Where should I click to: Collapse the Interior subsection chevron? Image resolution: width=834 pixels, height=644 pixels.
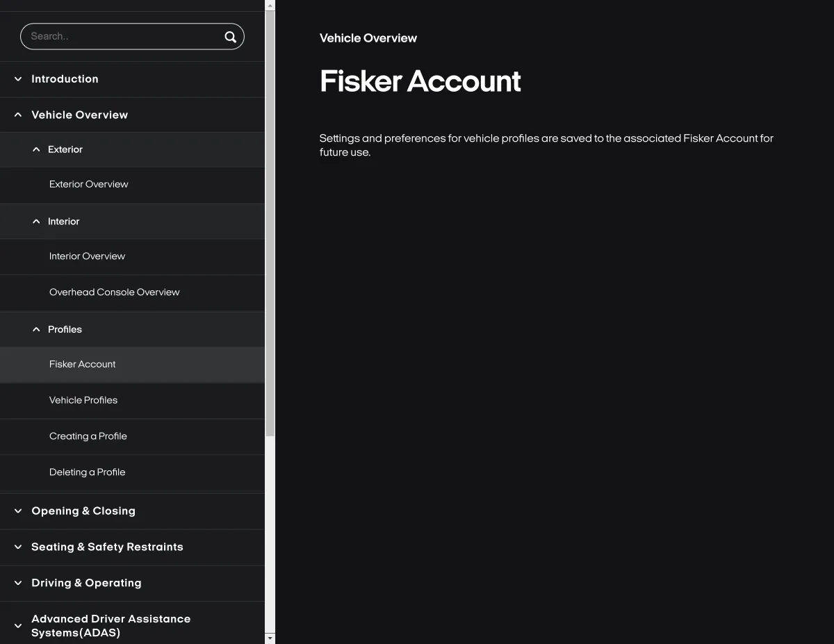pos(36,222)
